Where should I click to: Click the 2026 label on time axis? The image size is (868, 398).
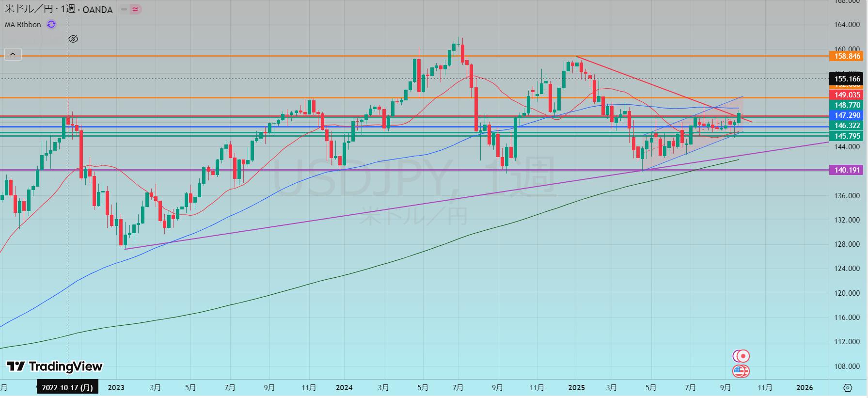805,387
